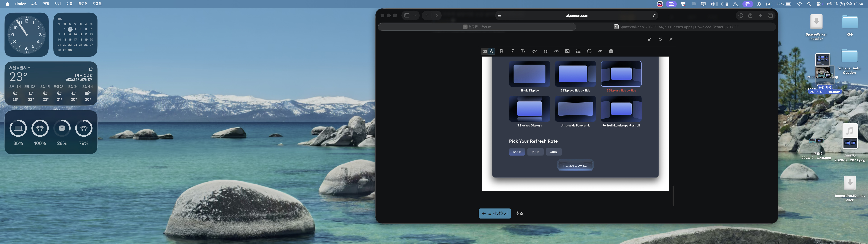868x244 pixels.
Task: Click the algumon.com address field
Action: click(577, 15)
